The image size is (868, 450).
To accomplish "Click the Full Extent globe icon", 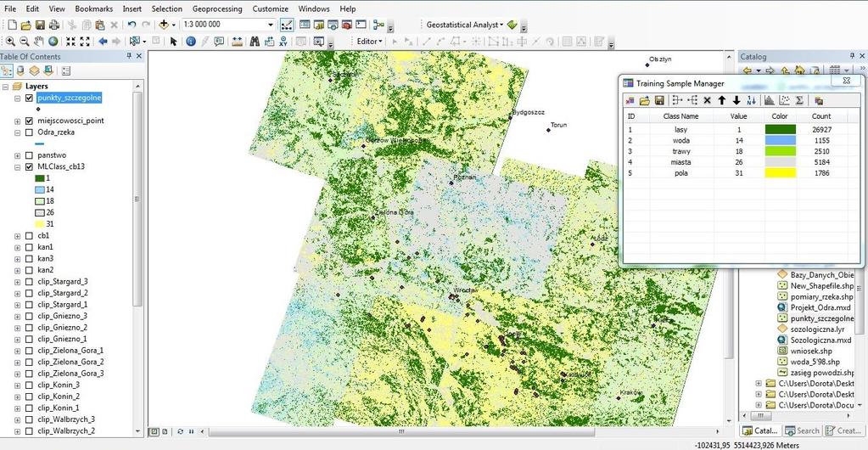I will (x=53, y=41).
